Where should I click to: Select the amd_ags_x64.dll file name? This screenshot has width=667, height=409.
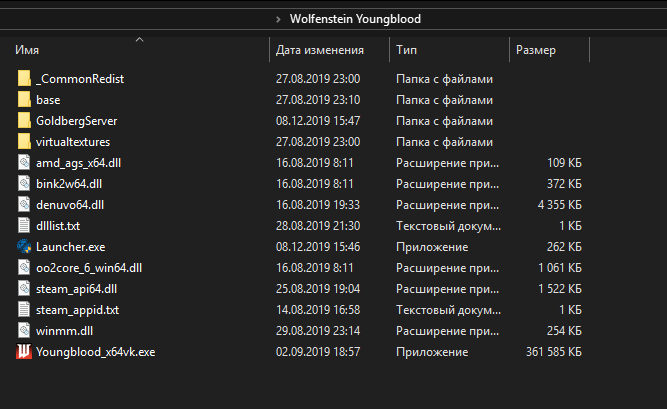tap(79, 163)
